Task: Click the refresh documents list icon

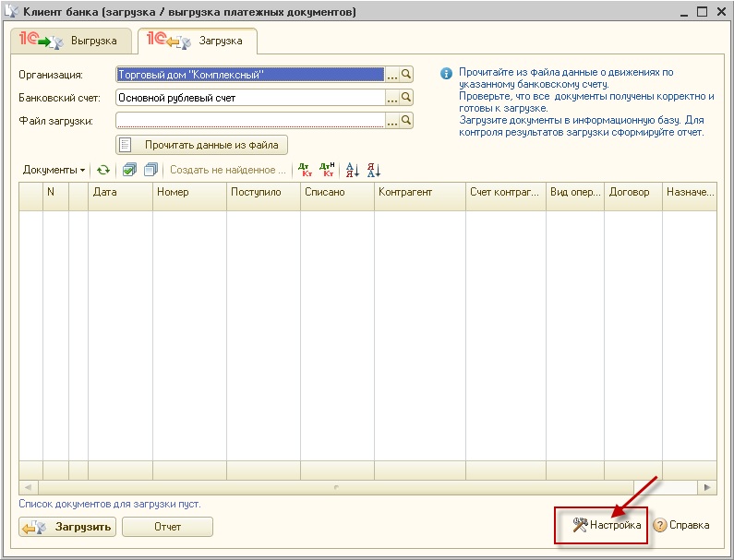Action: [103, 170]
